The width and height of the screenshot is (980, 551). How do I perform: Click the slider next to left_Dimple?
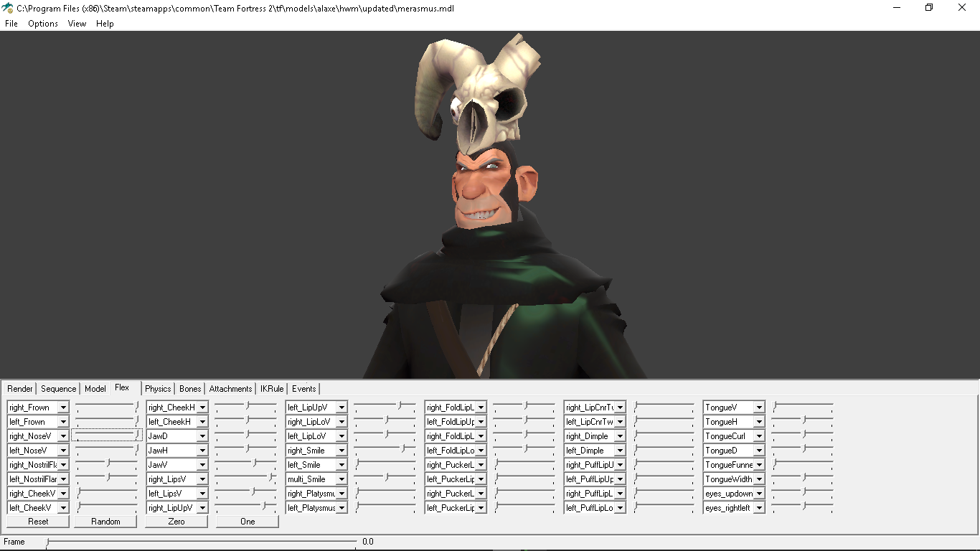664,450
